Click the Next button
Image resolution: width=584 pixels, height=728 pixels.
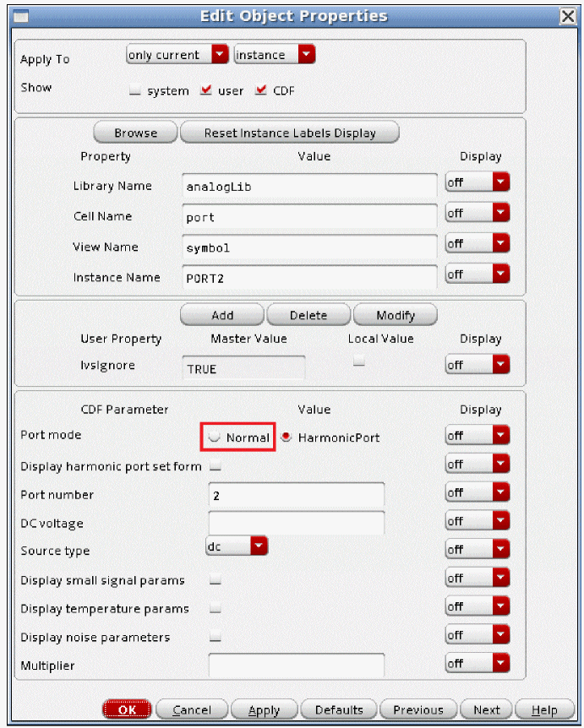click(486, 709)
